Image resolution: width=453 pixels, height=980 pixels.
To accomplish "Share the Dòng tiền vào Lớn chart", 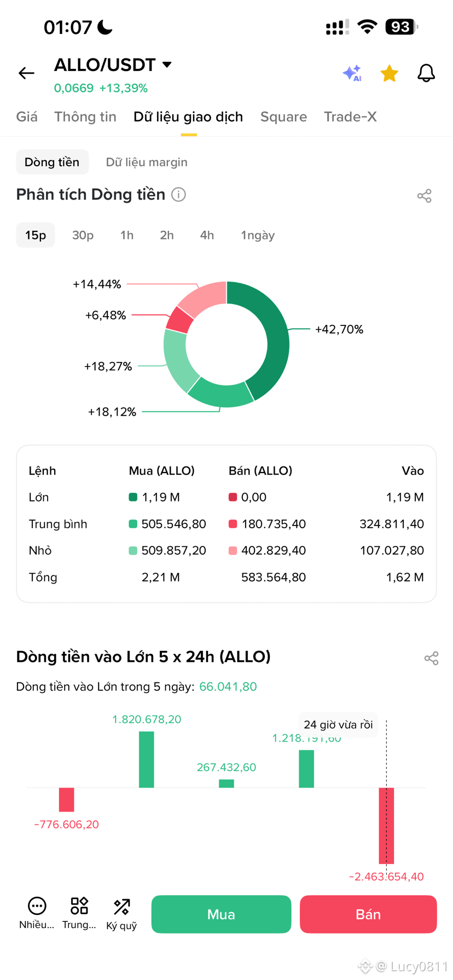I will [432, 658].
